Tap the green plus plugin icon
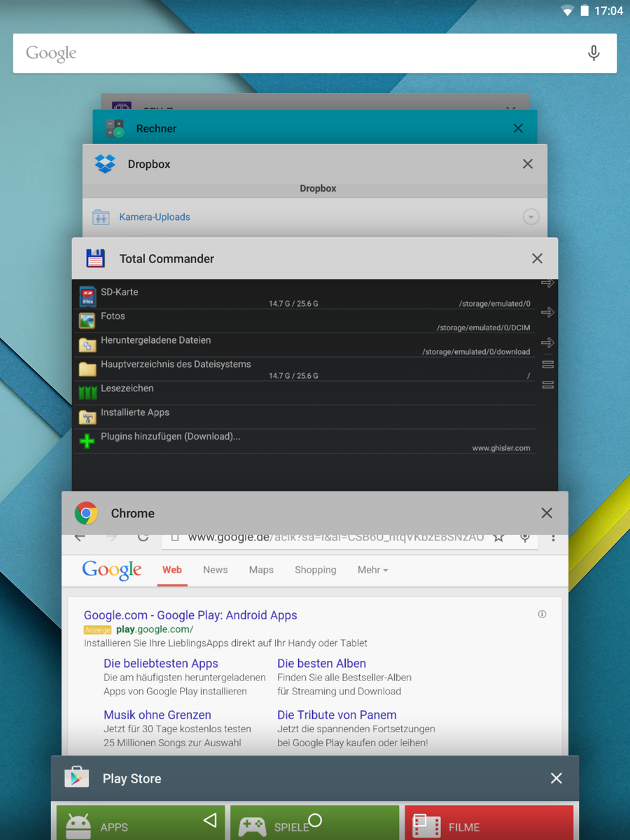This screenshot has width=630, height=840. coord(87,441)
